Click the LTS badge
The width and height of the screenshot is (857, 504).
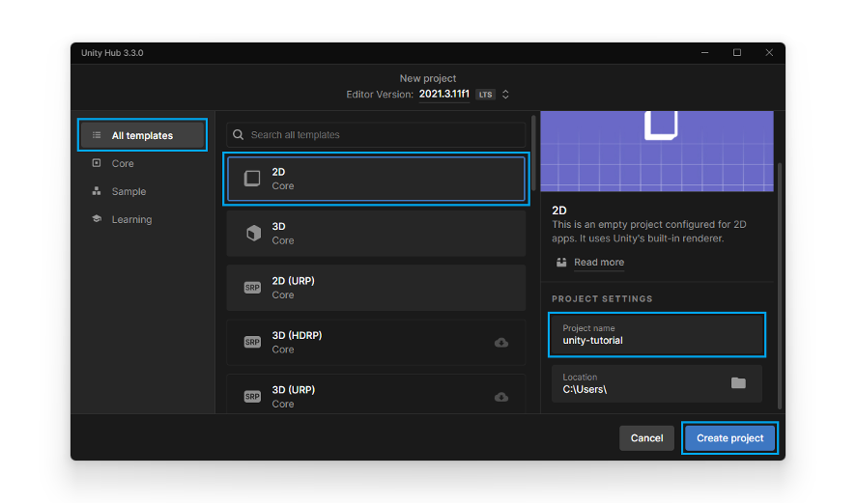point(485,95)
